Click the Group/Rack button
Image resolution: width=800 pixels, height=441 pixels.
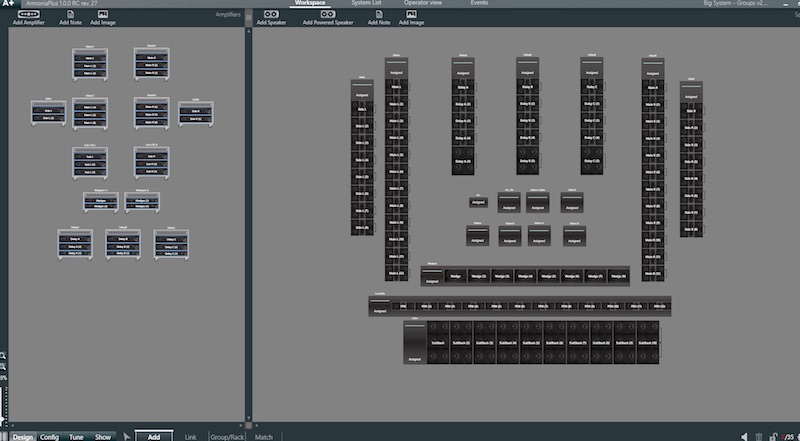point(226,436)
